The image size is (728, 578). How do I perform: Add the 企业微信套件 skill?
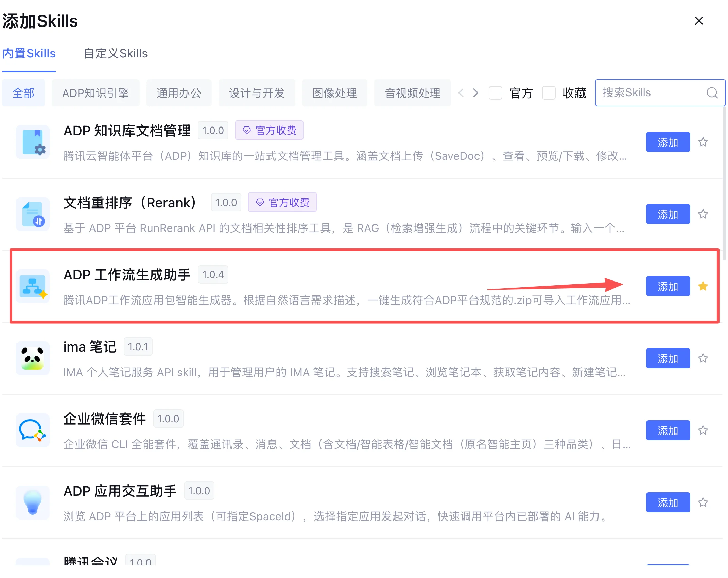tap(668, 430)
